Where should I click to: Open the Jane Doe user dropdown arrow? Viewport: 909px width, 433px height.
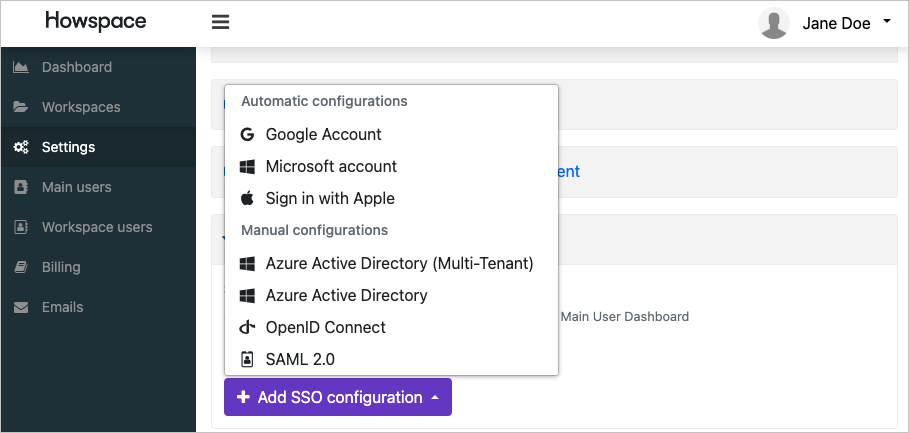click(886, 21)
